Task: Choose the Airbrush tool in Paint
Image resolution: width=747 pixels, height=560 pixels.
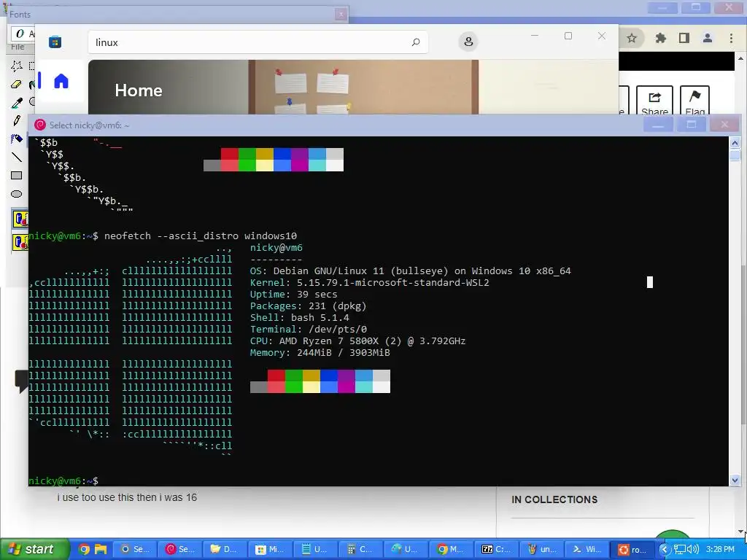Action: [17, 139]
